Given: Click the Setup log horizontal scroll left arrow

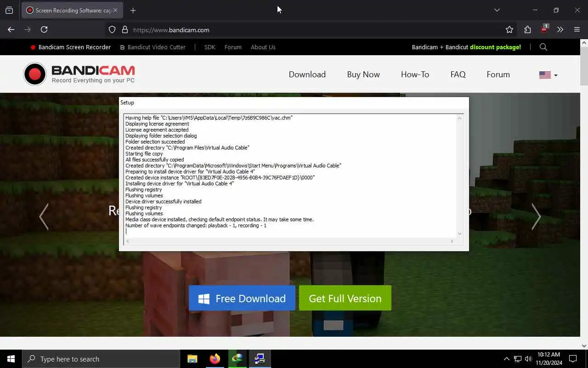Looking at the screenshot, I should [128, 241].
